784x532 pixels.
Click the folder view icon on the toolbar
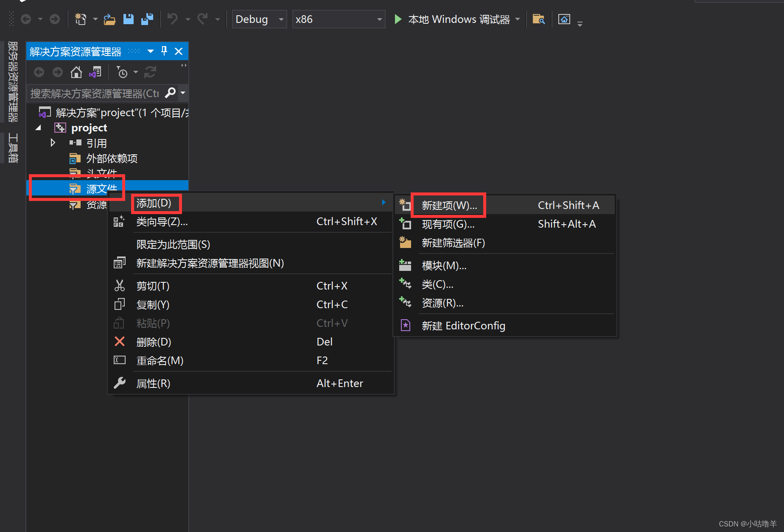pos(538,19)
